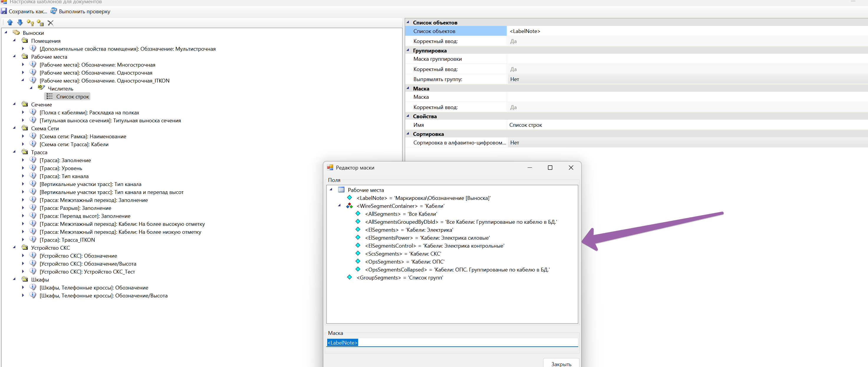Select the <ScsSegments> field entry
This screenshot has width=868, height=367.
click(403, 254)
